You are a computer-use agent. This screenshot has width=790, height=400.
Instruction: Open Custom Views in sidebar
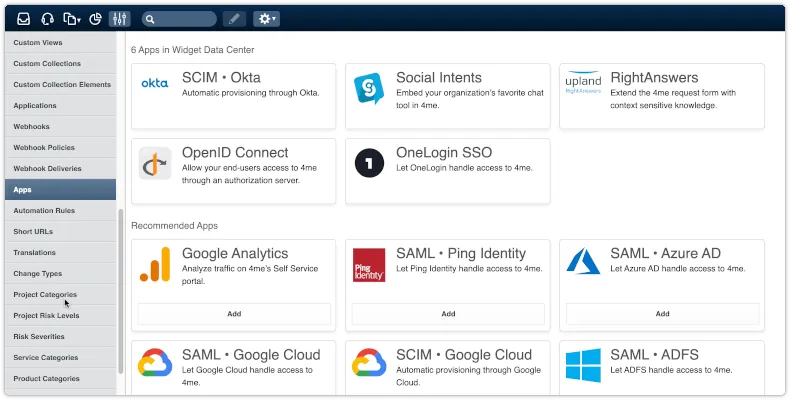(60, 42)
